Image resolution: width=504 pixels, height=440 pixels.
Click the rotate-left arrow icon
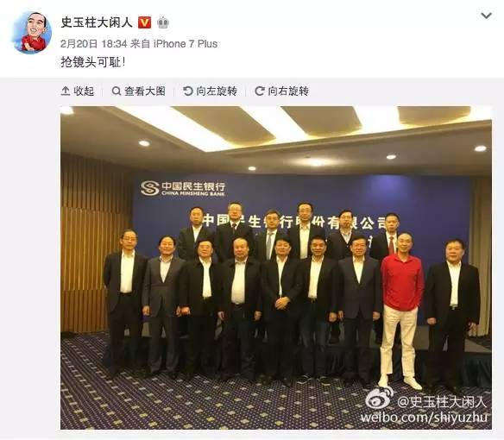188,91
